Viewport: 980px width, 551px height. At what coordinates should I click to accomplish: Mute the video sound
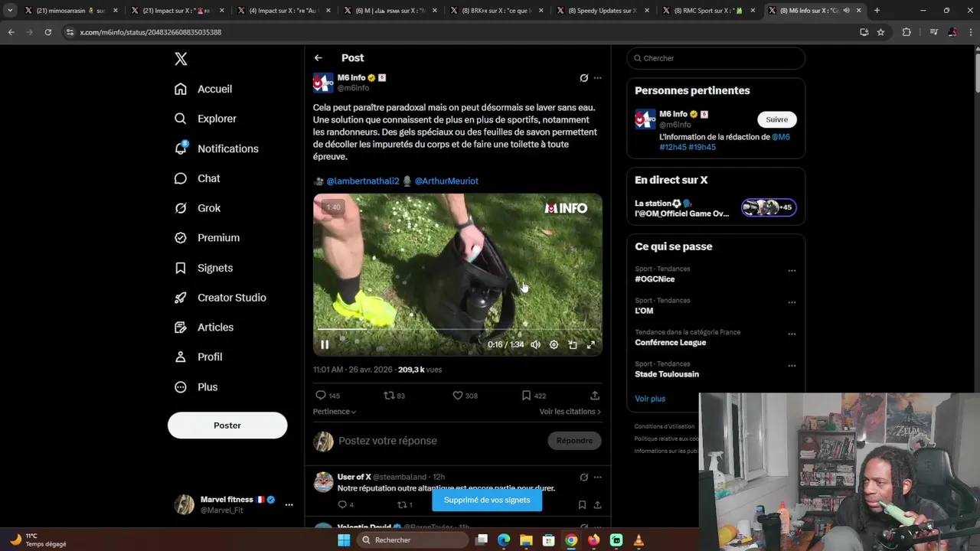[535, 345]
